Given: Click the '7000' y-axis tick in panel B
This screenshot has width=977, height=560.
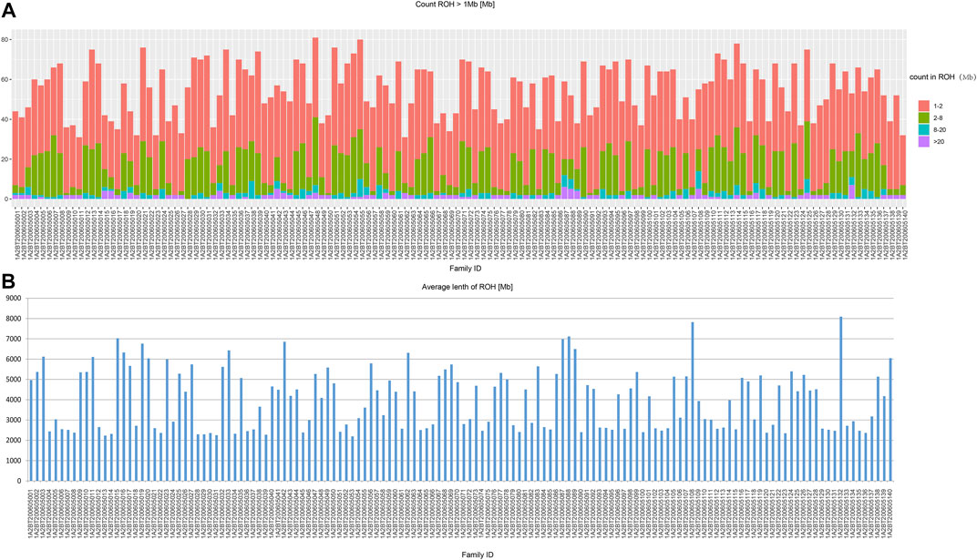Looking at the screenshot, I should (15, 339).
